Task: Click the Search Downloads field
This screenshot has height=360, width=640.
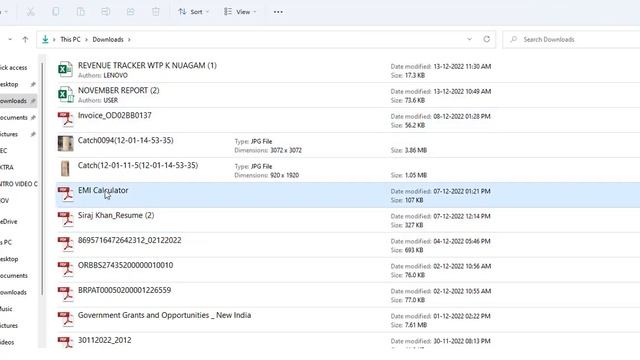Action: point(571,40)
